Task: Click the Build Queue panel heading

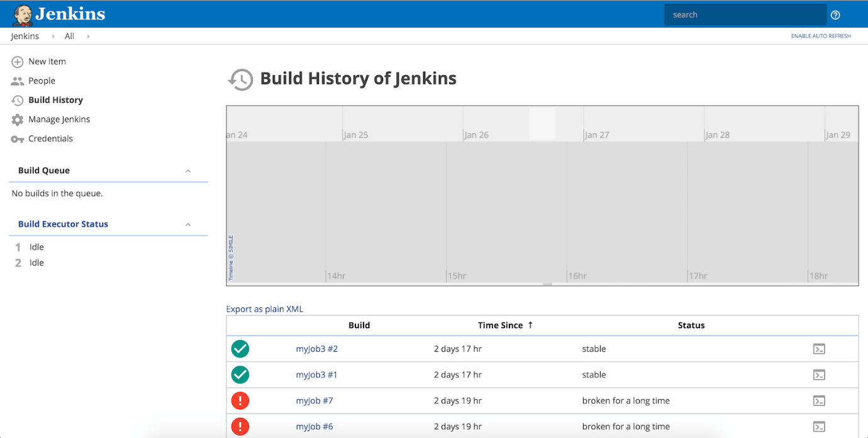Action: 44,170
